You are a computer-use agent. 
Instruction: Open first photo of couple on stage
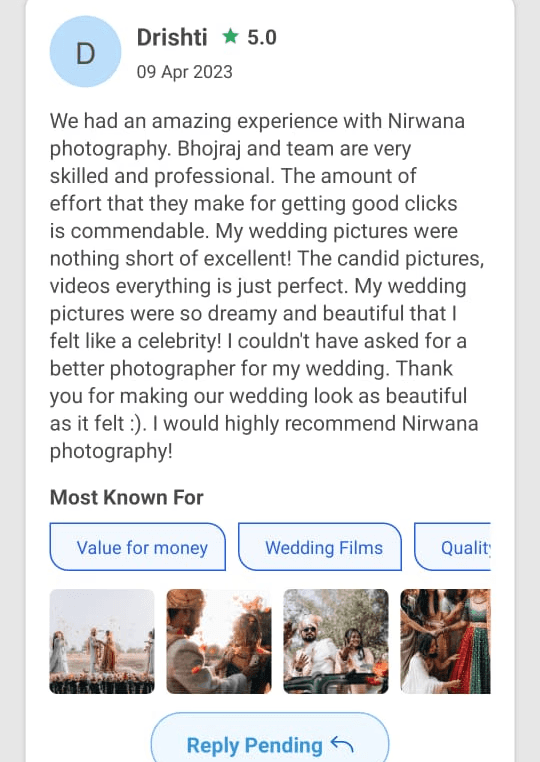pyautogui.click(x=102, y=641)
